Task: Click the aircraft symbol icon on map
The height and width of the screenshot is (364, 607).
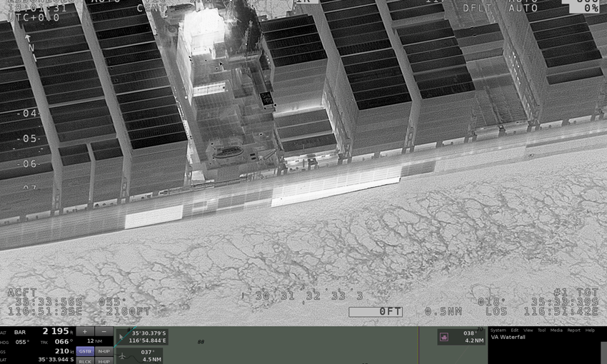Action: (122, 355)
